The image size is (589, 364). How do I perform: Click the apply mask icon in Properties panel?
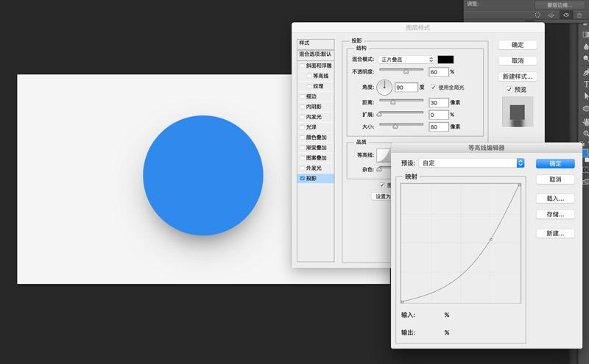coord(551,15)
